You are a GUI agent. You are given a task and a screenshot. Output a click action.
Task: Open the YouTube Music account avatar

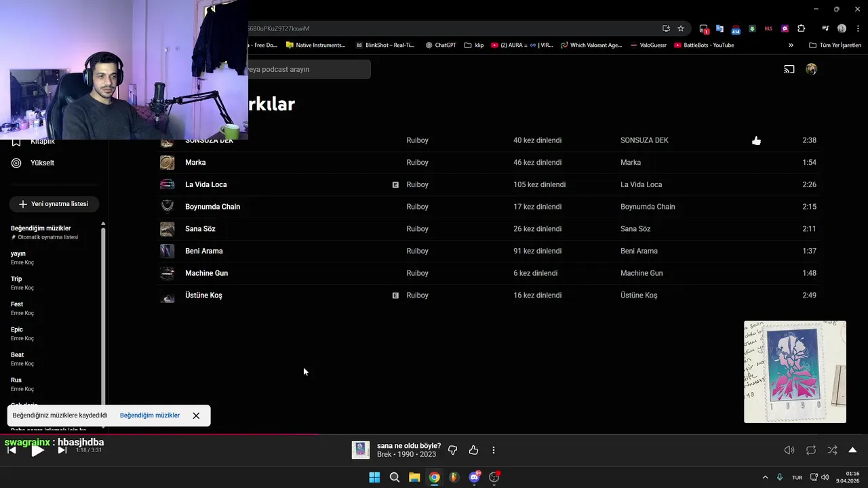click(x=811, y=69)
